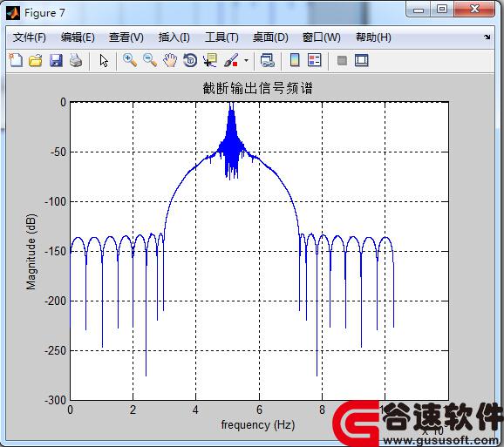Open the 文件(F) menu
Screen dimensions: 504x447
coord(30,37)
